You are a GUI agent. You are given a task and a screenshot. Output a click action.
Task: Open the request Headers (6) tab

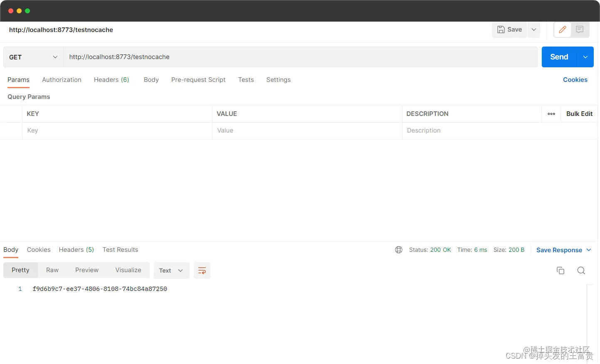click(111, 80)
